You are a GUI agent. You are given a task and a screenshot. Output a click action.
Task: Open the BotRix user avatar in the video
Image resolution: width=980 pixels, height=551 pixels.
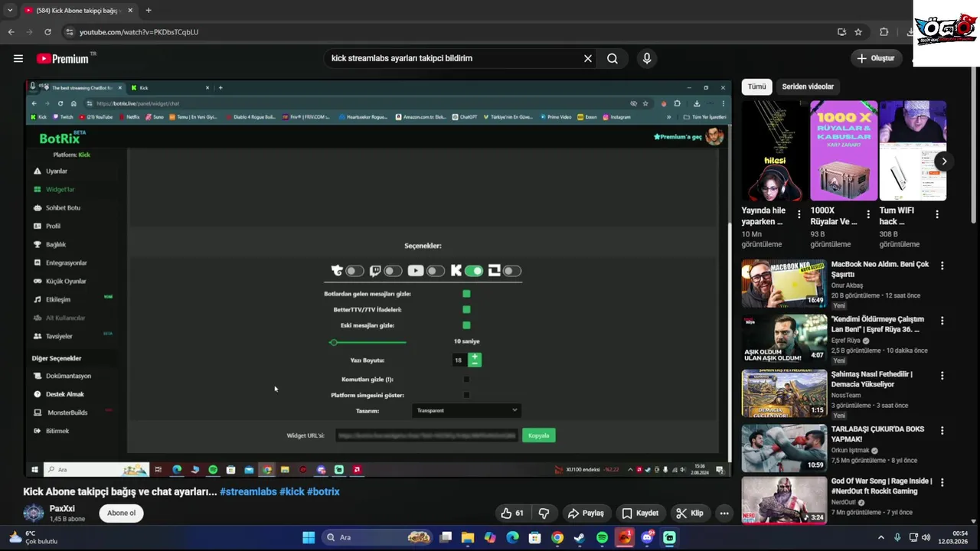click(x=714, y=136)
